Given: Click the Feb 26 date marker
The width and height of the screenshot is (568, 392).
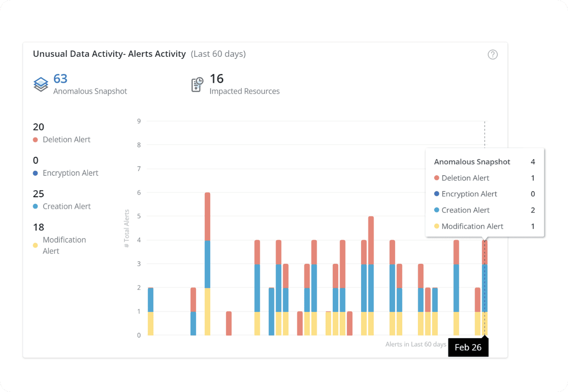Looking at the screenshot, I should (468, 347).
